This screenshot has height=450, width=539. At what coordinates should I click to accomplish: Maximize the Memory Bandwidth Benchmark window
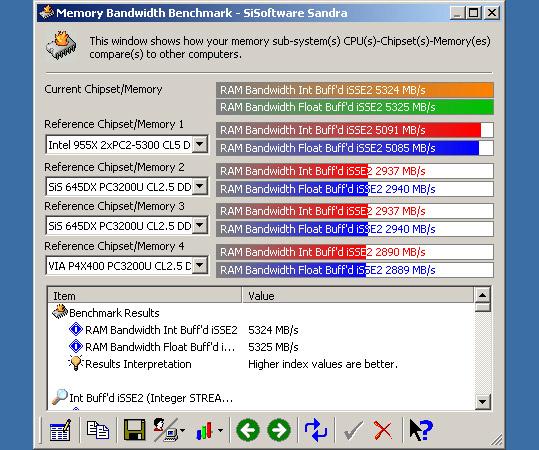tap(473, 13)
